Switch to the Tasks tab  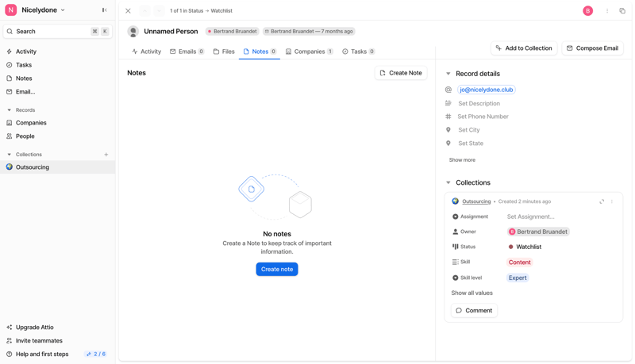pos(359,52)
